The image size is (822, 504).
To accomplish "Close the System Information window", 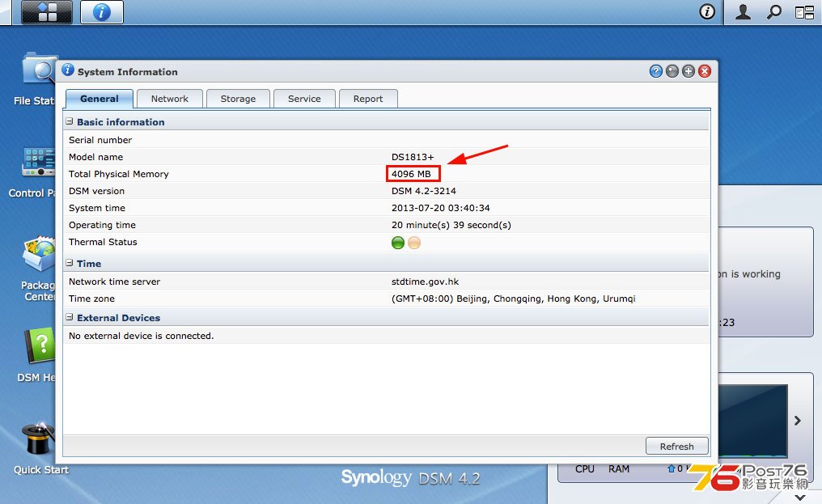I will click(x=705, y=71).
